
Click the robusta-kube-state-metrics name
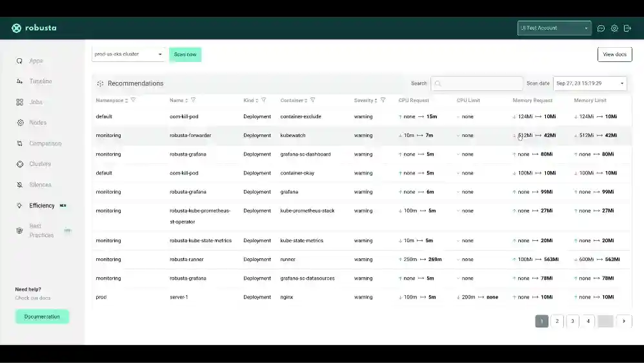(x=201, y=240)
